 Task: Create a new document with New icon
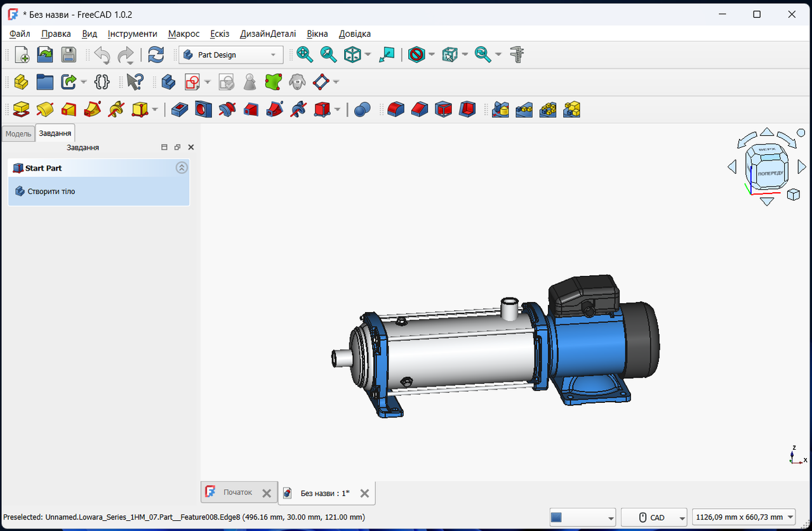tap(22, 55)
